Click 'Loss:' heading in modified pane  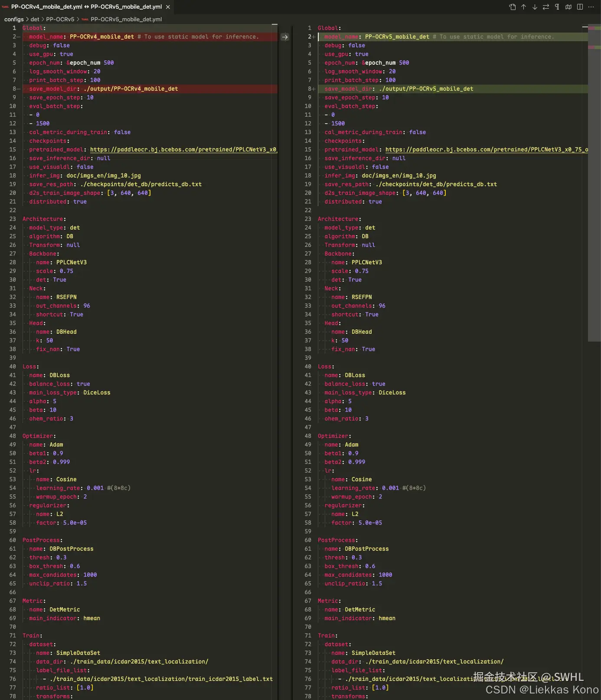click(x=326, y=367)
